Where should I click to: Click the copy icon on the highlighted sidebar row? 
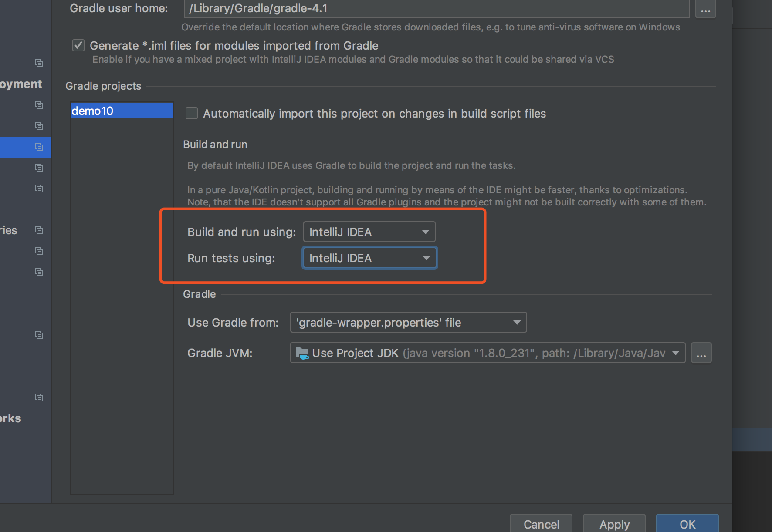38,147
